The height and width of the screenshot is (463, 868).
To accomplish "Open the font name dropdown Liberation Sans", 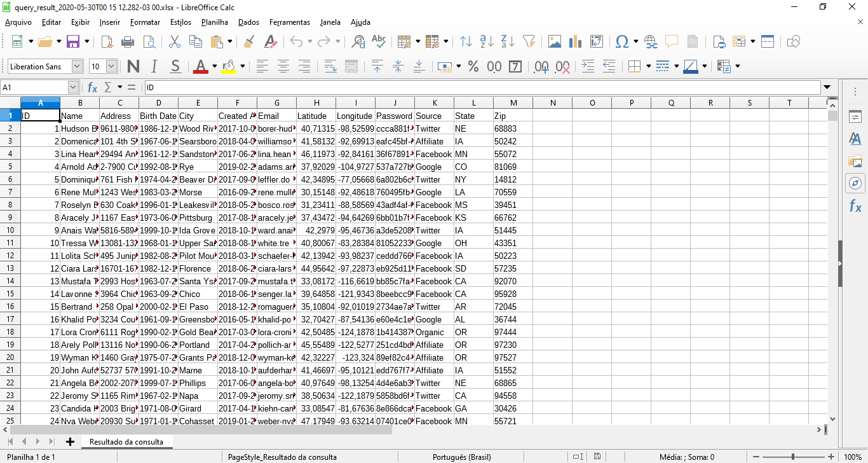I will point(78,66).
